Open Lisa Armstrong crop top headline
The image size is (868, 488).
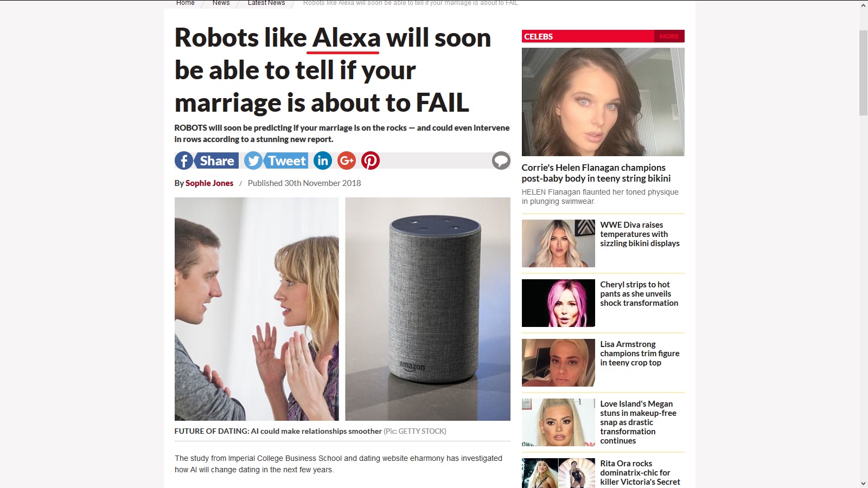click(640, 354)
